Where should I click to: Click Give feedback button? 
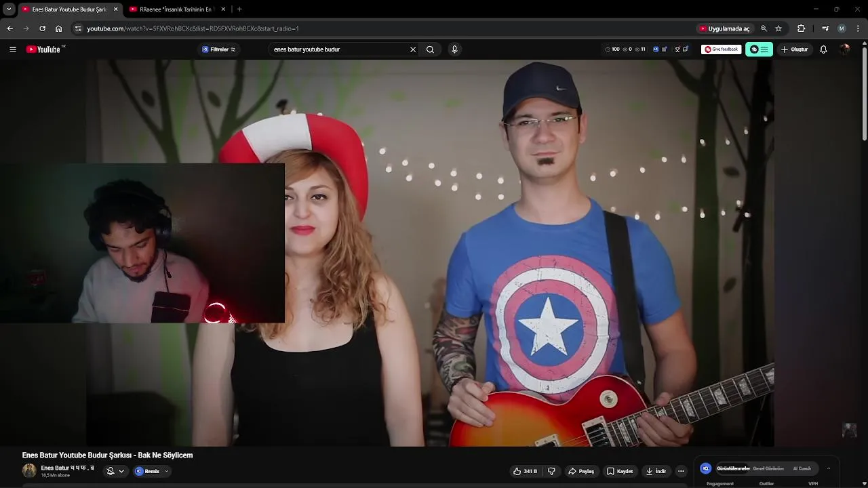pyautogui.click(x=721, y=49)
